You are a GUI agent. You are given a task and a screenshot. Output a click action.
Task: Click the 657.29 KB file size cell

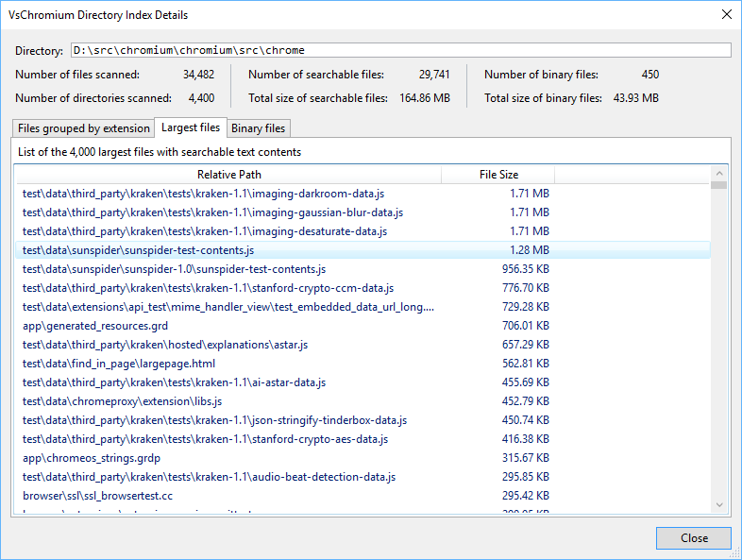[x=525, y=345]
